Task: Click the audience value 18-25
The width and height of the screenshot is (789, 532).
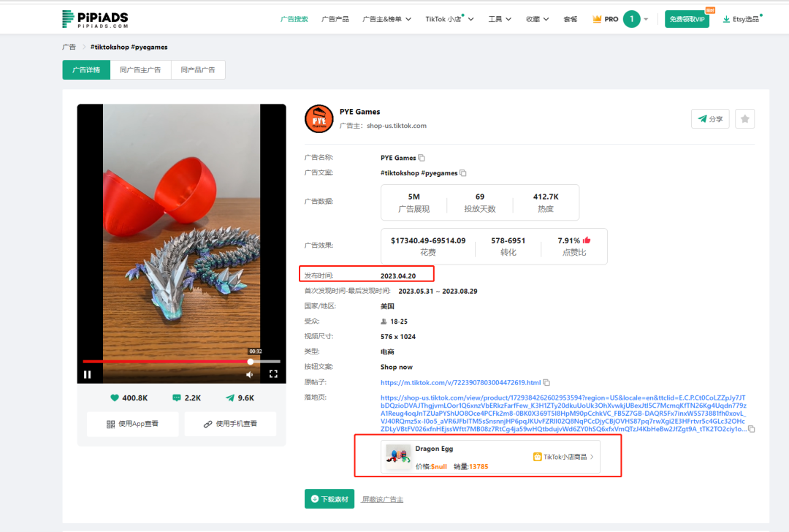Action: pyautogui.click(x=399, y=321)
